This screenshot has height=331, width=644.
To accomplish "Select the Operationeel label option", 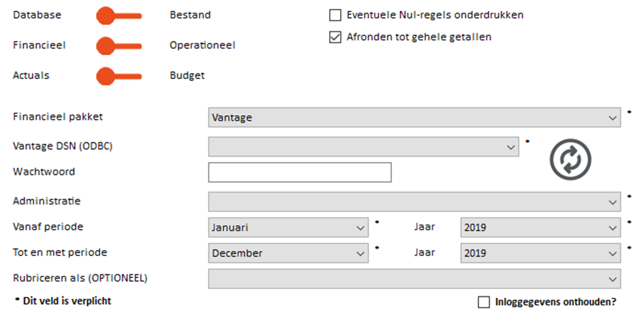I will pyautogui.click(x=202, y=45).
